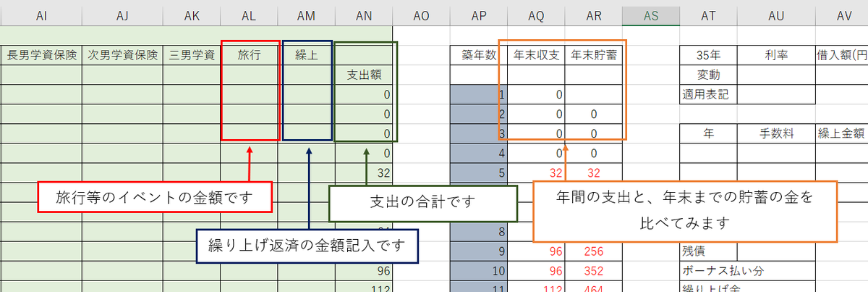Click the 長男学資保険 header cell
Image resolution: width=868 pixels, height=292 pixels.
click(41, 54)
